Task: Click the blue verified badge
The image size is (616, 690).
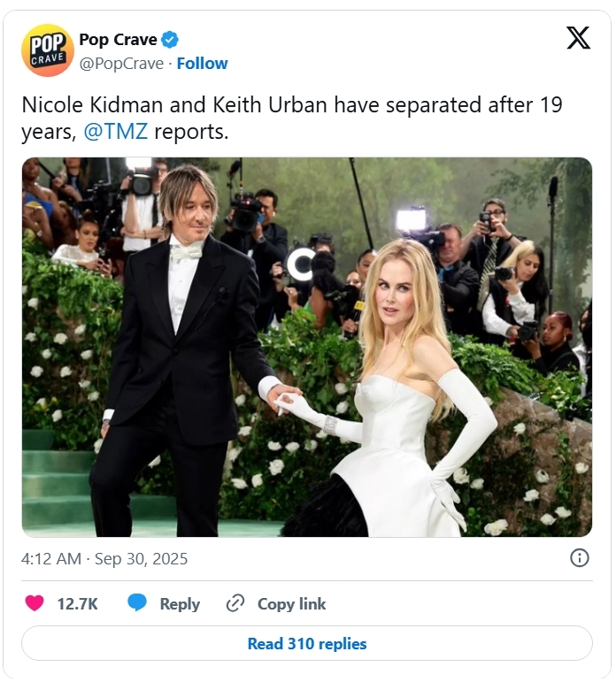Action: [x=170, y=40]
